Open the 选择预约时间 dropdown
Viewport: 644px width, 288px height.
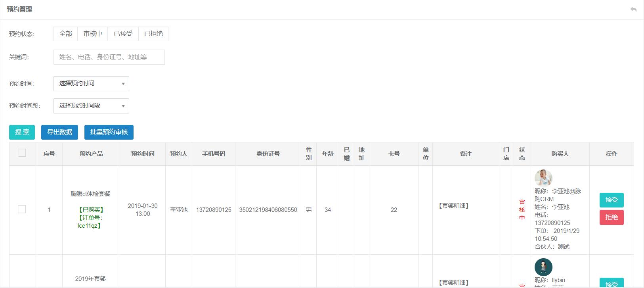pos(91,84)
